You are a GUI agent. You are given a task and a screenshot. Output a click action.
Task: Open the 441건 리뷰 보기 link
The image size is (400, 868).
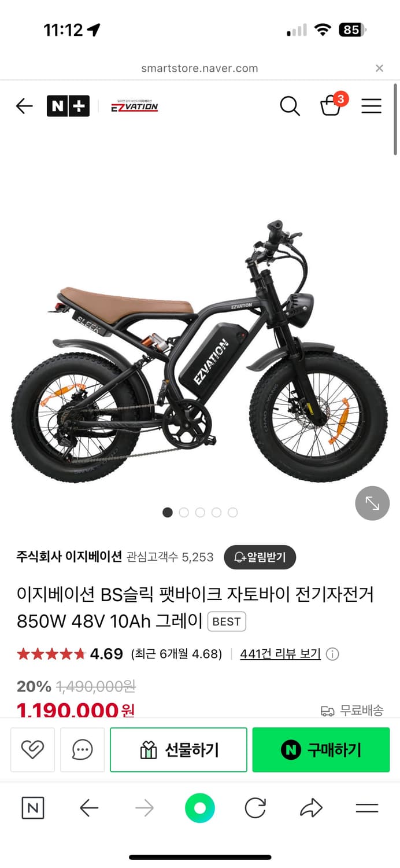click(x=280, y=654)
